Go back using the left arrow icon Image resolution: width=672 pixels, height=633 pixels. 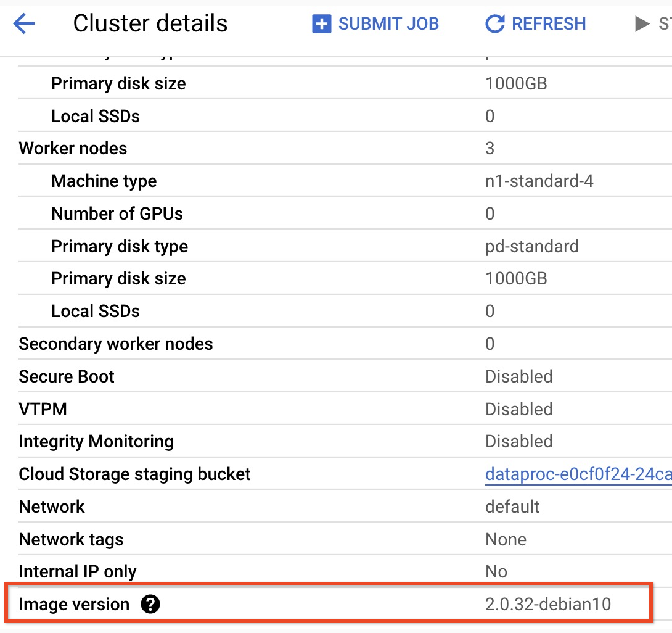(24, 24)
